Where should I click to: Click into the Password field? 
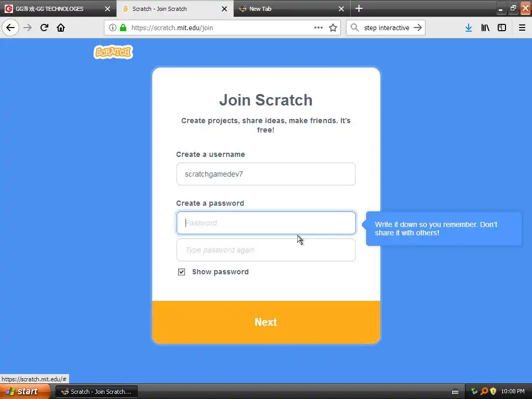pos(266,223)
